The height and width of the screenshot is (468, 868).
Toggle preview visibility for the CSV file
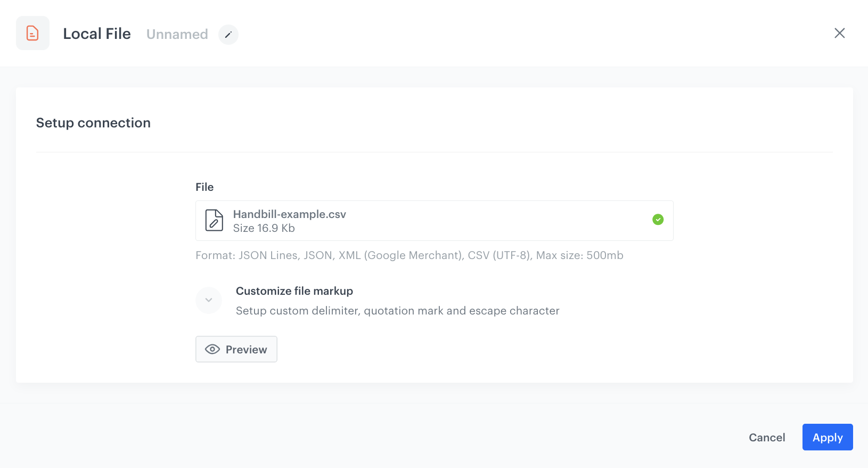click(236, 349)
